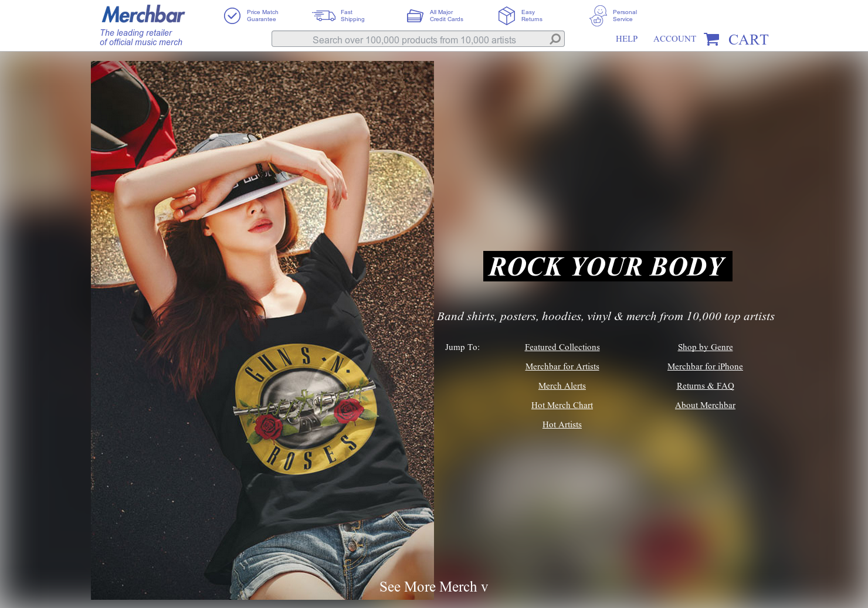This screenshot has height=608, width=868.
Task: Open the CART link
Action: point(748,39)
